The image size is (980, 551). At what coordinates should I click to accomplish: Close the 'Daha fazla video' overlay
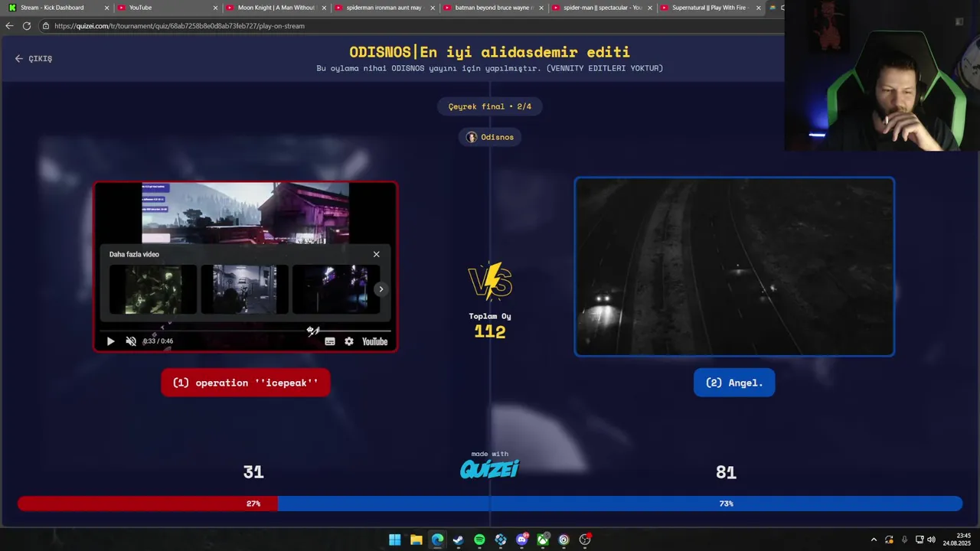coord(376,254)
